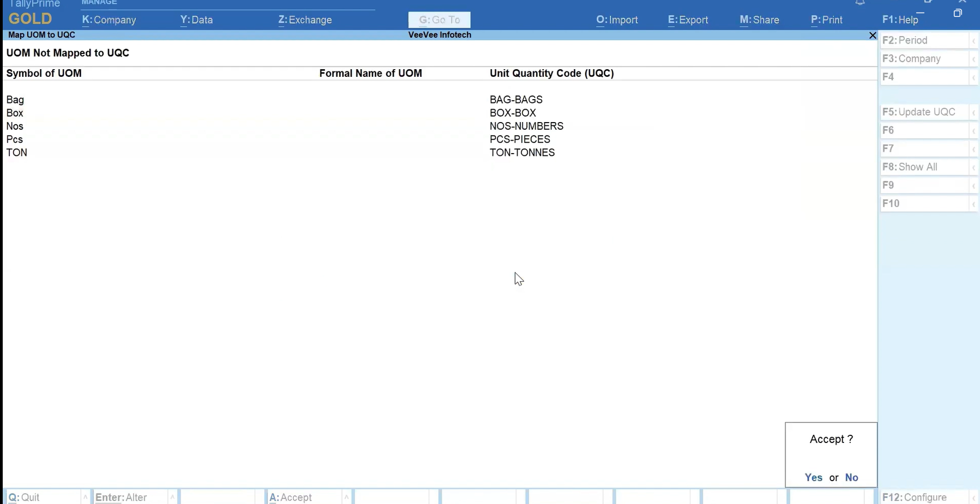
Task: Open the Z: Exchange menu
Action: (x=305, y=20)
